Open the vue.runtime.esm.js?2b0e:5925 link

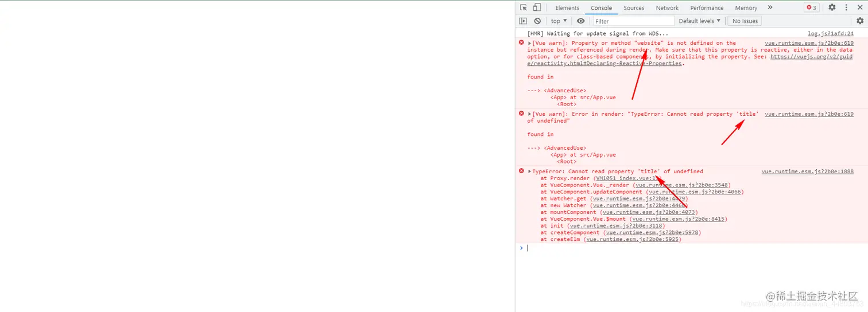pos(632,240)
